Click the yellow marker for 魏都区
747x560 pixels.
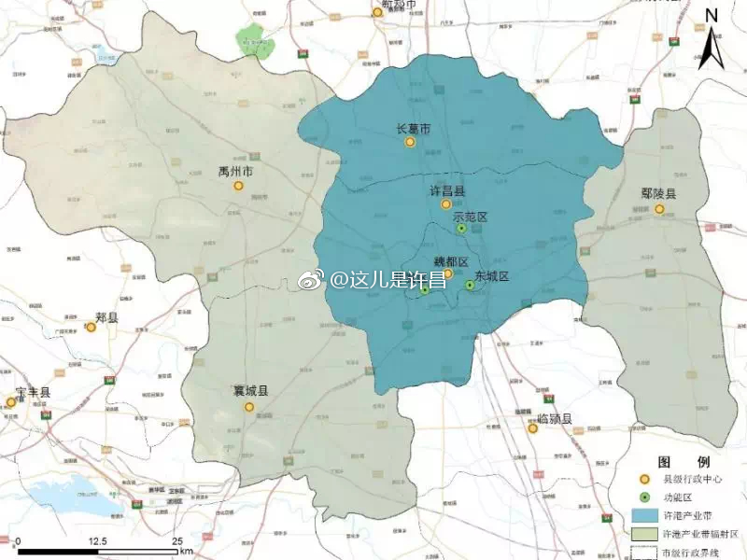(448, 273)
